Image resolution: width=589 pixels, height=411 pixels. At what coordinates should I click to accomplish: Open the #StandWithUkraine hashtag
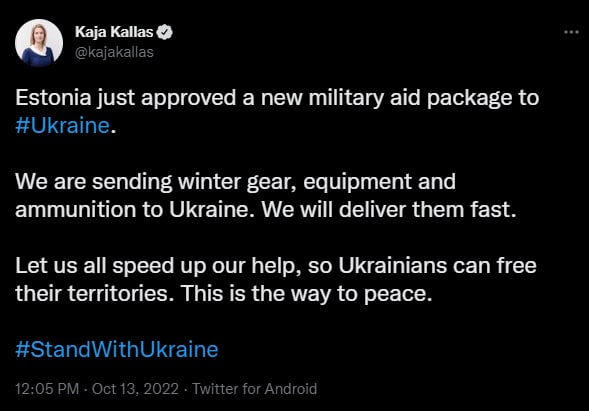pyautogui.click(x=117, y=349)
